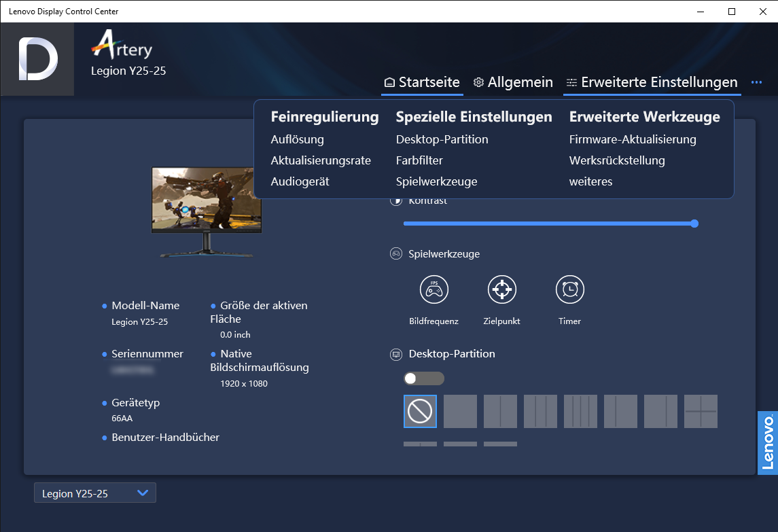778x532 pixels.
Task: Toggle the Desktop-Partition switch
Action: [424, 378]
